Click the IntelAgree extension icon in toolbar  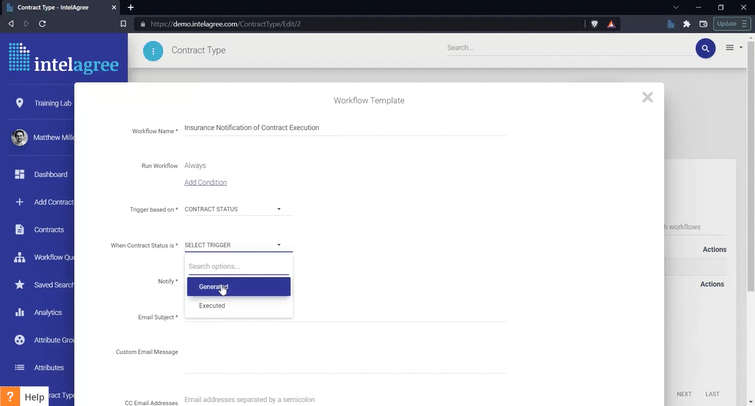tap(671, 24)
